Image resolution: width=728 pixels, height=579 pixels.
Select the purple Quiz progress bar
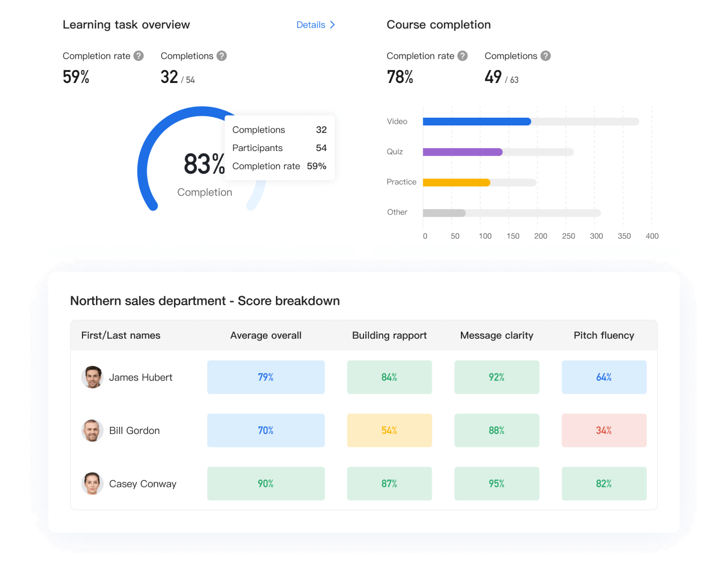462,152
